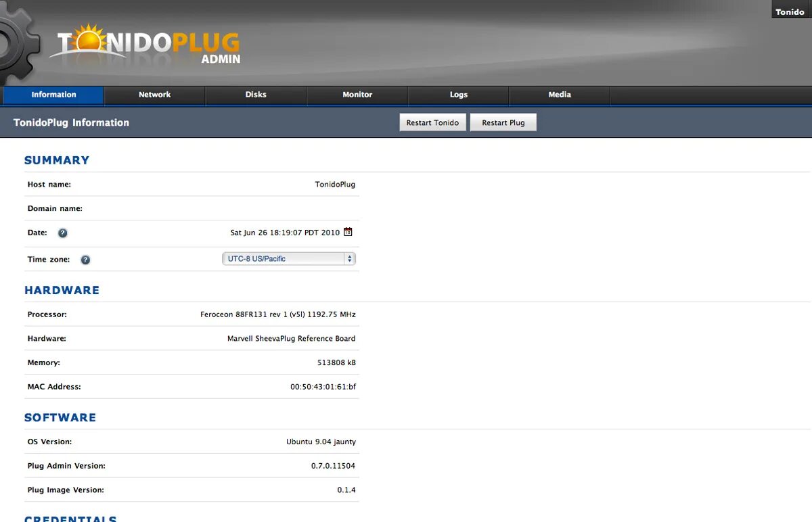Click the Plug Image Version label
This screenshot has width=812, height=522.
(66, 490)
